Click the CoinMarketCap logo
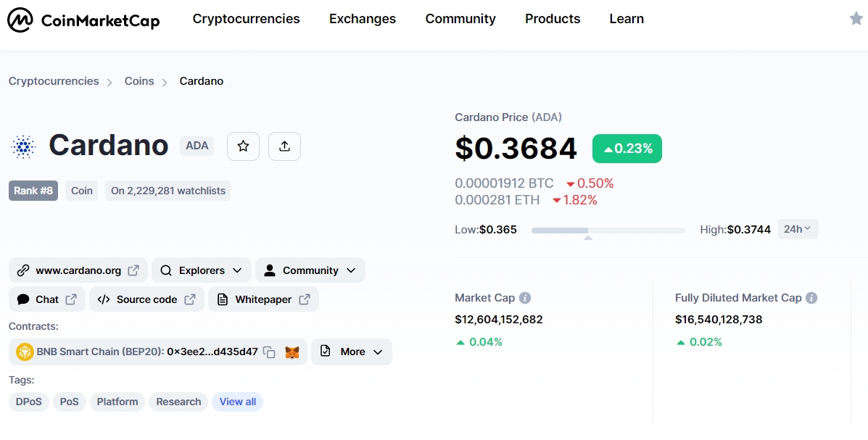Viewport: 868px width, 440px height. point(83,20)
